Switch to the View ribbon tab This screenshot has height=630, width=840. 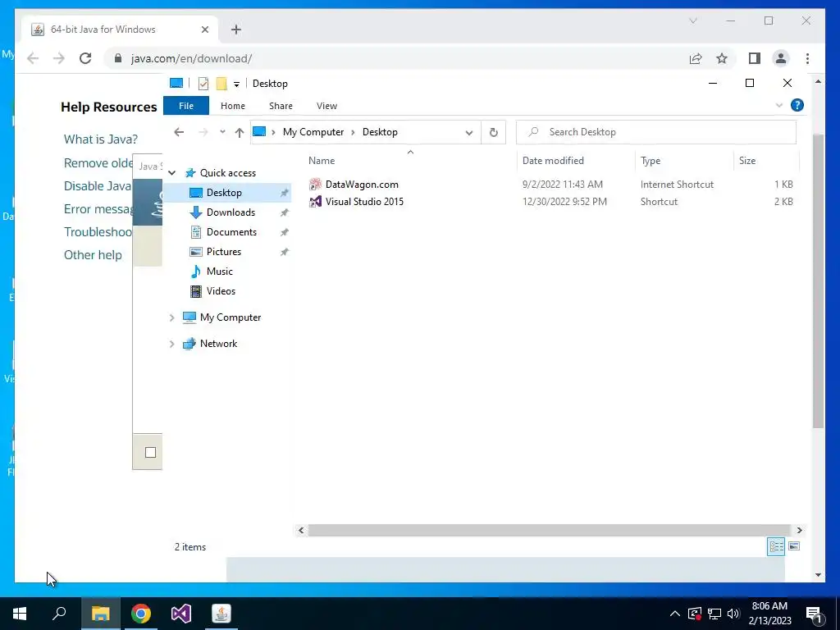326,106
